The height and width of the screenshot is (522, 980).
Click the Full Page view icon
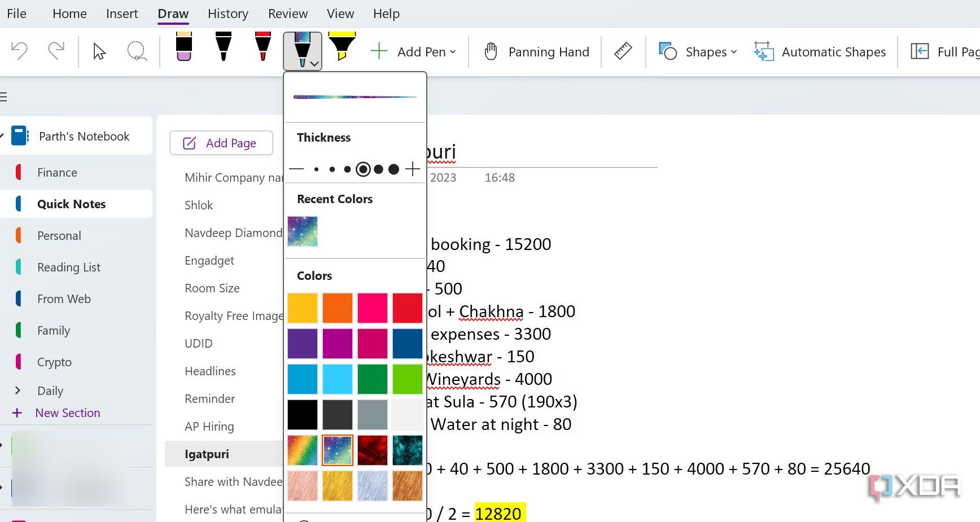point(920,51)
